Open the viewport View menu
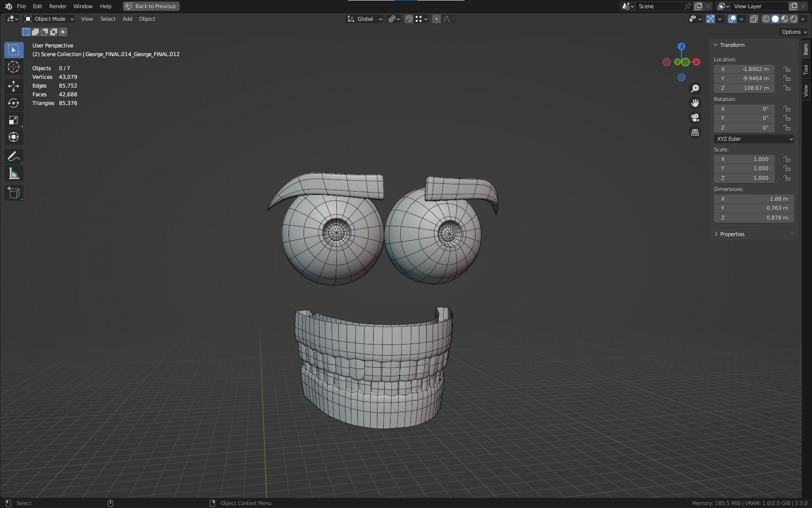Viewport: 812px width, 508px height. click(x=87, y=19)
